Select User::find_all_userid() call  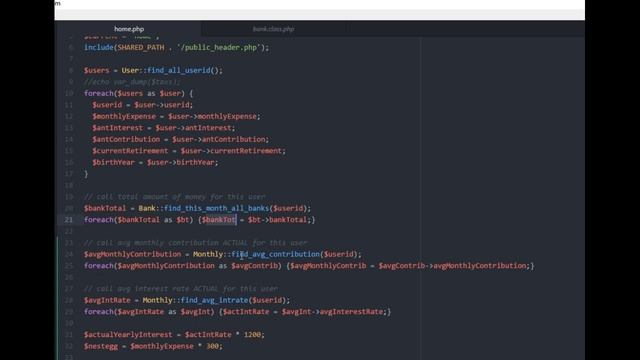tap(171, 70)
